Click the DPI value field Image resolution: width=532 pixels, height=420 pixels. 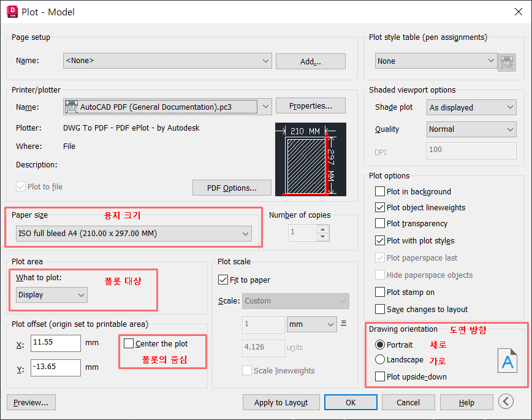coord(471,150)
